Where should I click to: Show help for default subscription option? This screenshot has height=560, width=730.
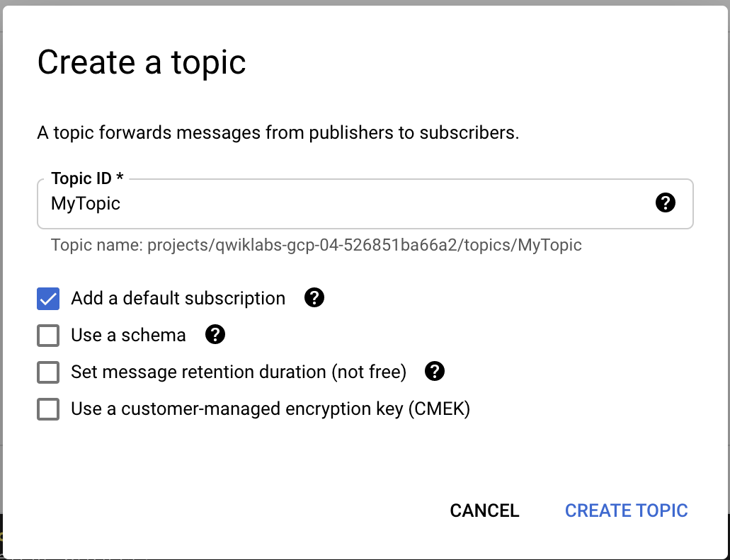[x=314, y=297]
